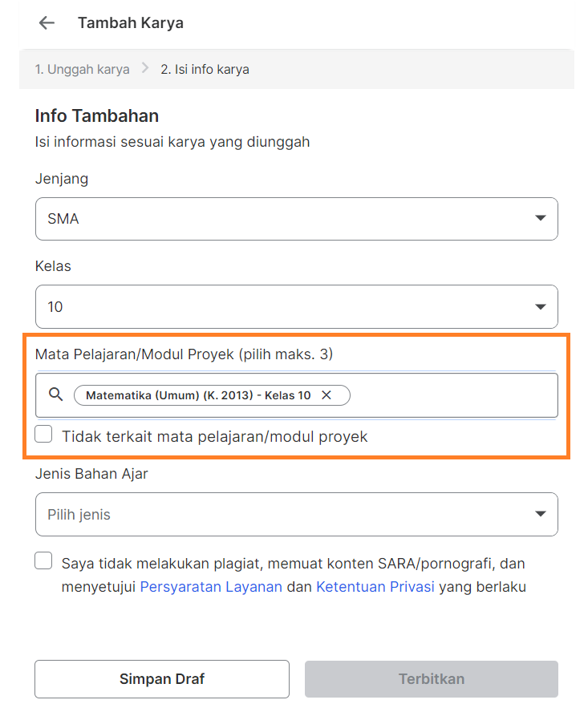
Task: Open the Kelas dropdown showing 10
Action: [297, 306]
